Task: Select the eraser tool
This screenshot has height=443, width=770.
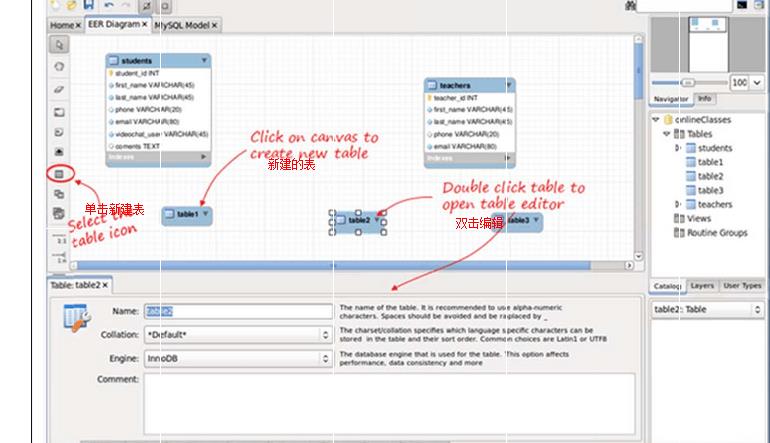Action: (x=59, y=89)
